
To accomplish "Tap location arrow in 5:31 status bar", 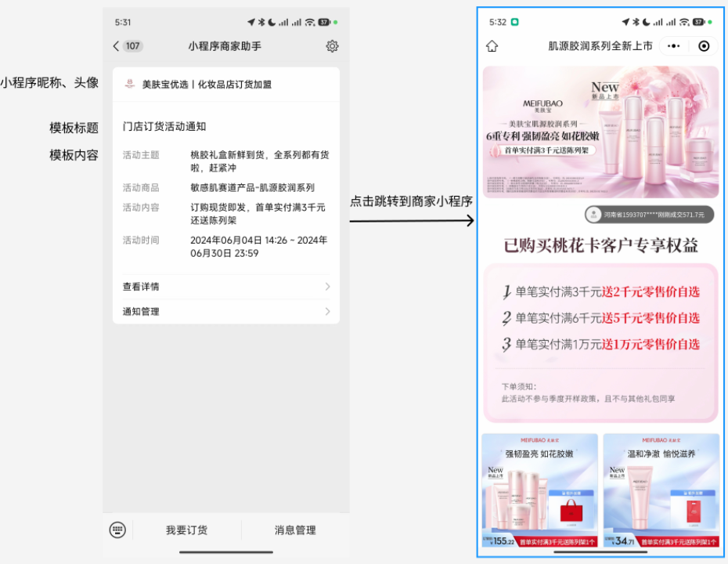I will tap(251, 22).
